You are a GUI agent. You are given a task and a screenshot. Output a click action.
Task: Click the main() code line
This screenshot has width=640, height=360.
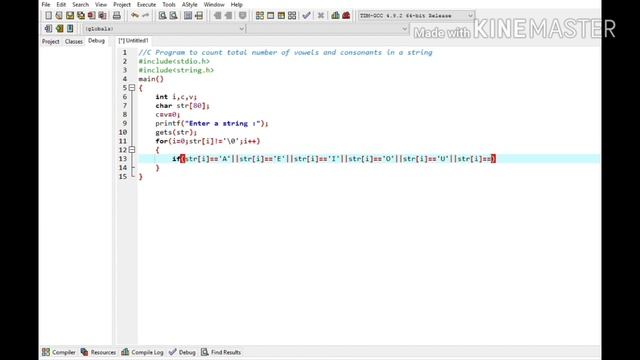tap(151, 79)
